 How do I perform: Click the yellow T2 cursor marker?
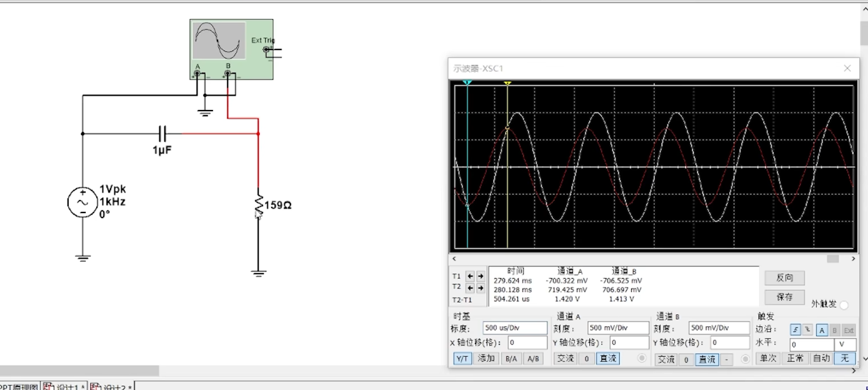[507, 82]
